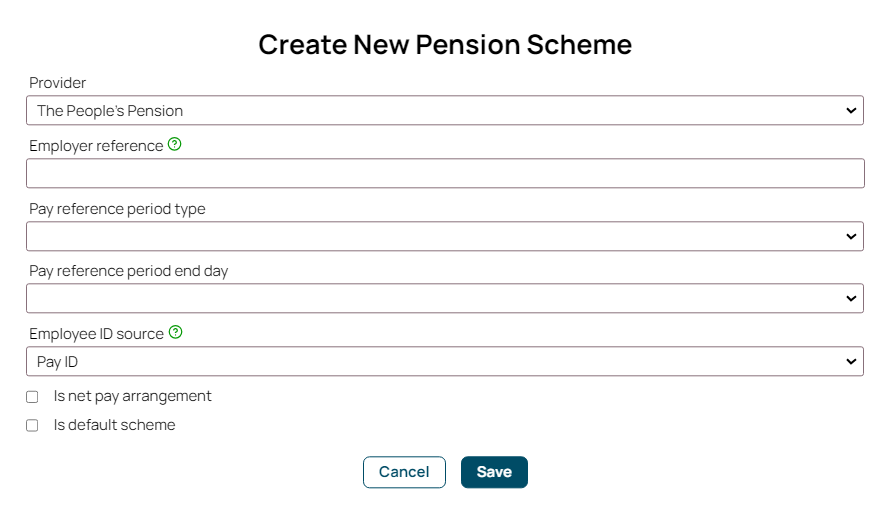Click the help icon beside Employer reference

(175, 144)
